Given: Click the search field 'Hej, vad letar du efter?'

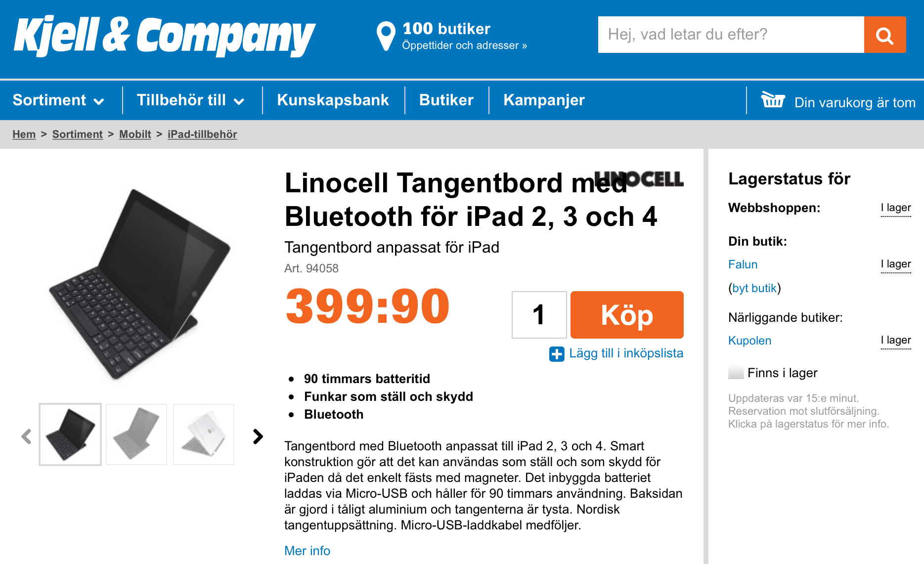Looking at the screenshot, I should tap(731, 35).
